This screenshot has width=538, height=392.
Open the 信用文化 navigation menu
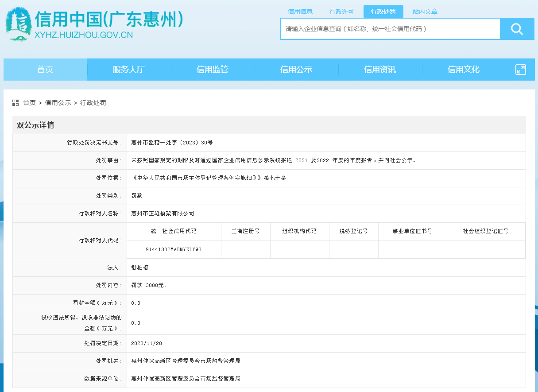[464, 70]
